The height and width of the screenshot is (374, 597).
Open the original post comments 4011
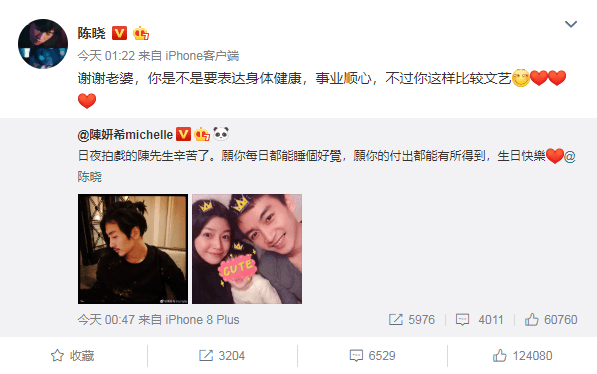[x=480, y=320]
